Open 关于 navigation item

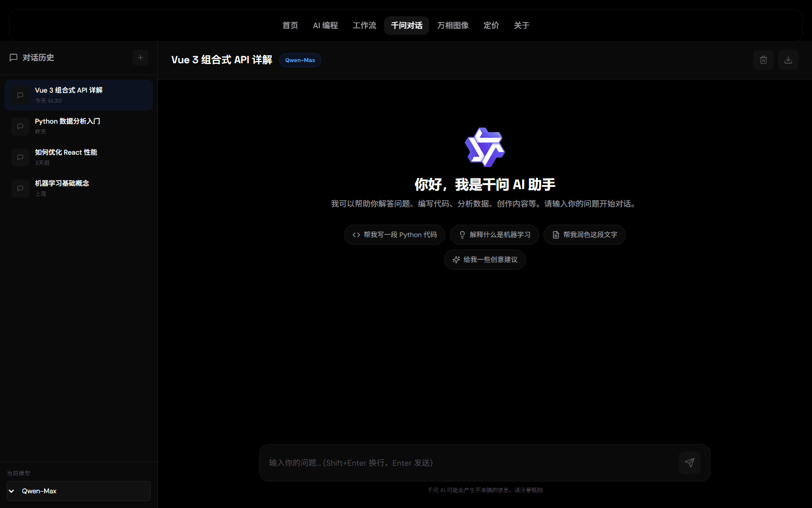pyautogui.click(x=522, y=25)
